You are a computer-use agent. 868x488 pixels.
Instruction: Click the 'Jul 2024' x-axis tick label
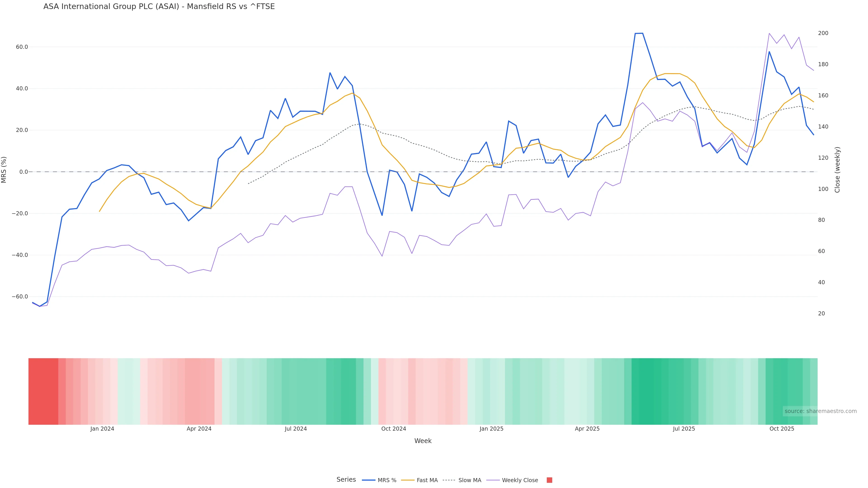pyautogui.click(x=295, y=429)
